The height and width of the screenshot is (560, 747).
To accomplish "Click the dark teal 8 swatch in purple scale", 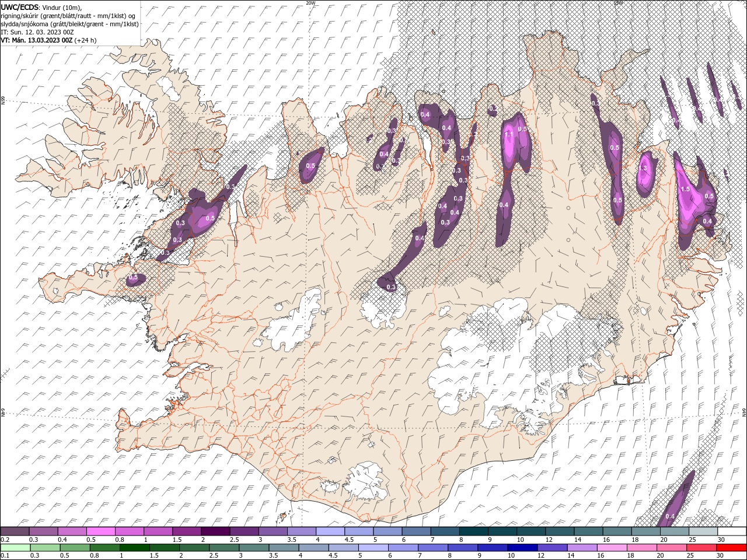I will [474, 531].
